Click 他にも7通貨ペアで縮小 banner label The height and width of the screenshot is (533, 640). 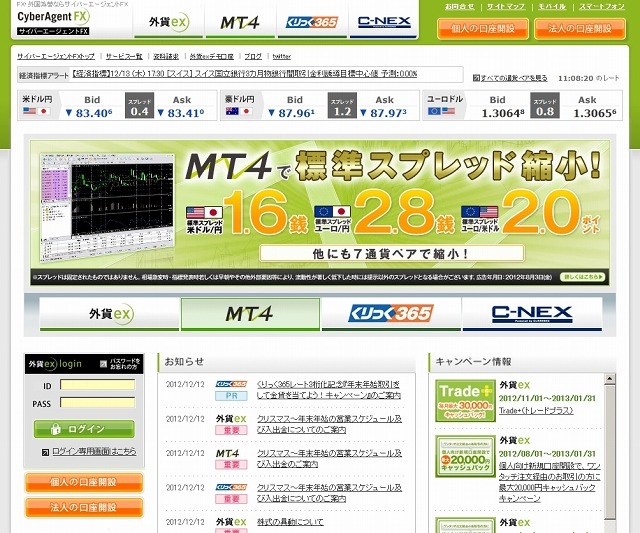(x=391, y=253)
